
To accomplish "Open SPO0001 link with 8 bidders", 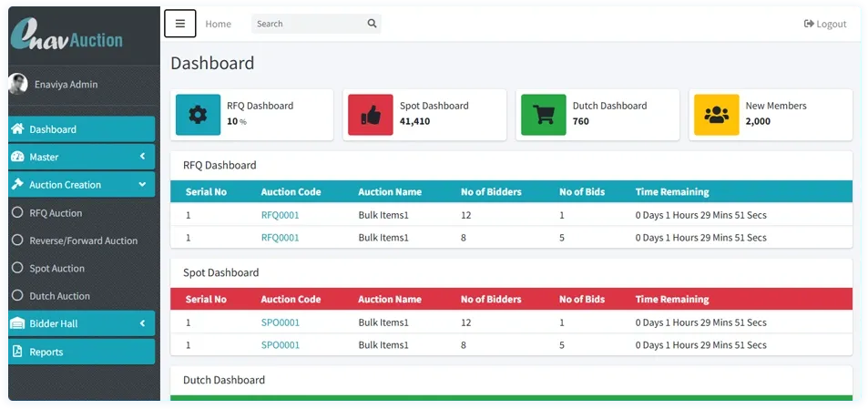I will coord(281,345).
